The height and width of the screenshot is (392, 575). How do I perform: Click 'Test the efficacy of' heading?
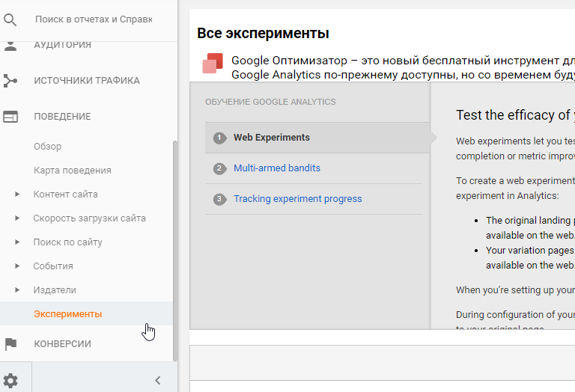515,115
